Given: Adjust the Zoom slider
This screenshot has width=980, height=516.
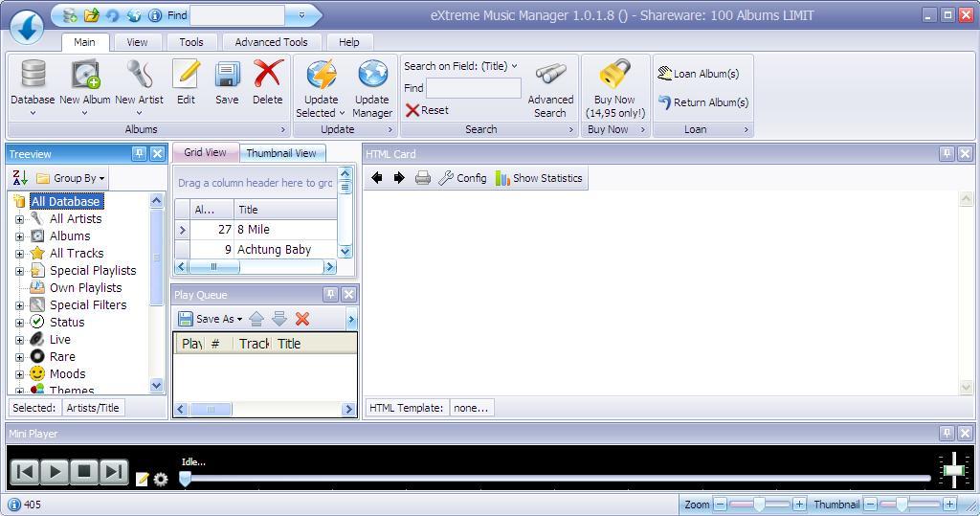Looking at the screenshot, I should [759, 505].
